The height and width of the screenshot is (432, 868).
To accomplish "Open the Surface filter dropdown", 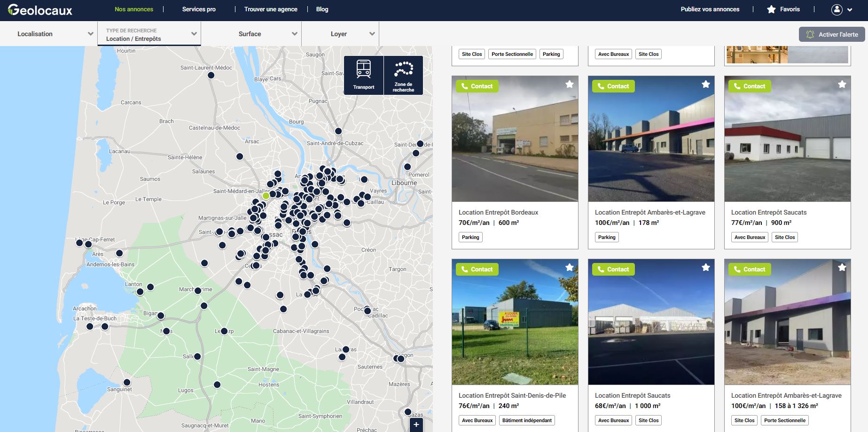I will pos(251,34).
